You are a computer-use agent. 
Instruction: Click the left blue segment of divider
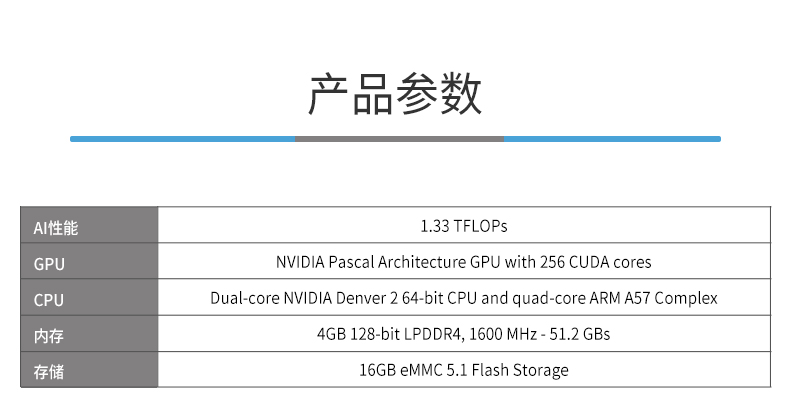(182, 139)
